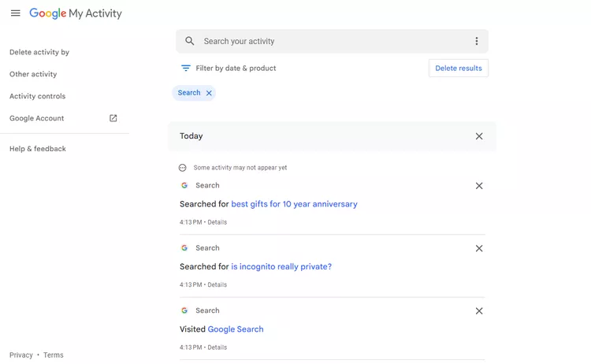The width and height of the screenshot is (591, 364).
Task: Open the Privacy link in footer
Action: point(21,355)
